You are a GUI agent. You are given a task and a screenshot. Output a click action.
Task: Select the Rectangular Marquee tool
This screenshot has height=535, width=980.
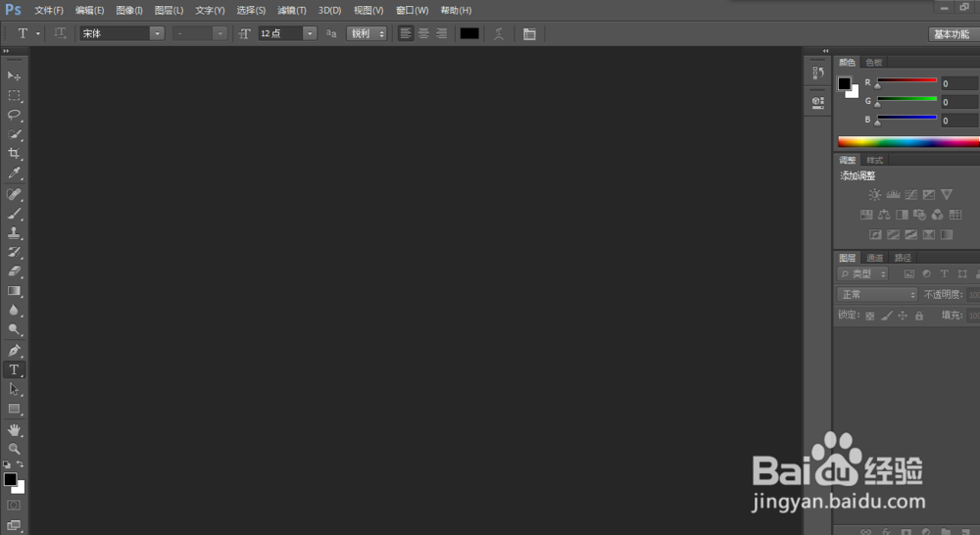[x=14, y=96]
